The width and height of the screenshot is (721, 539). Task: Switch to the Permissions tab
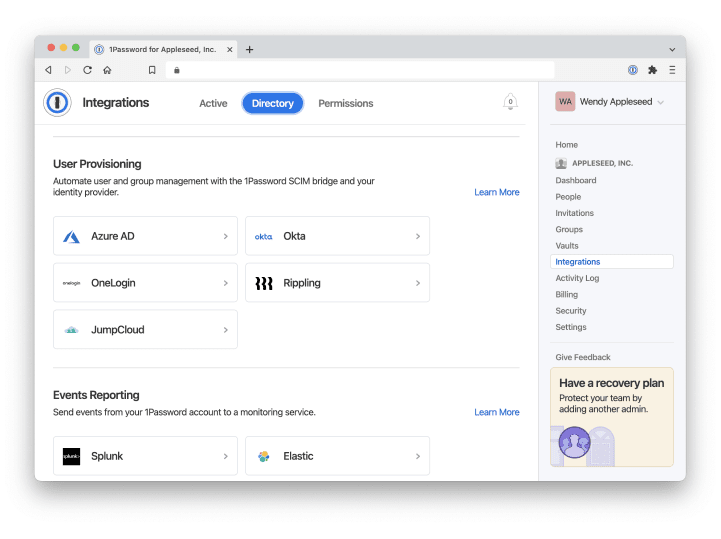tap(346, 103)
